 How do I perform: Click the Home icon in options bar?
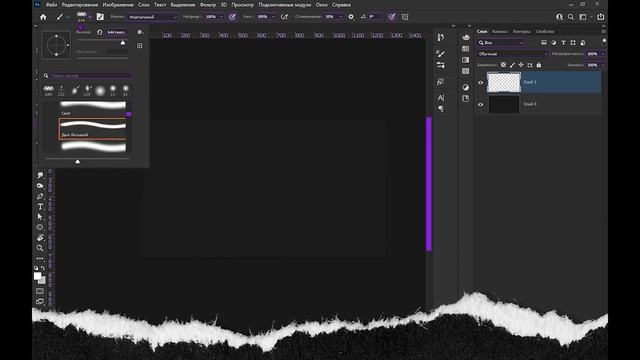(43, 17)
